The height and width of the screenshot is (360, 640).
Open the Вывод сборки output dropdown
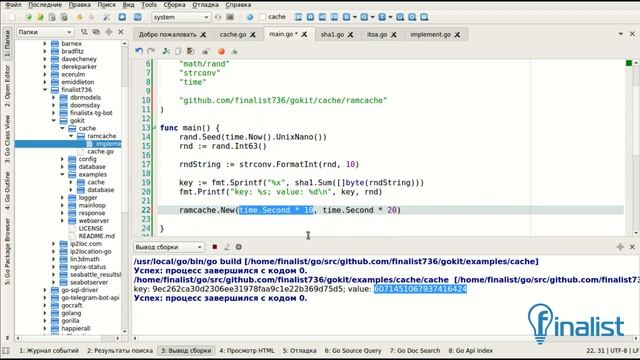[168, 247]
